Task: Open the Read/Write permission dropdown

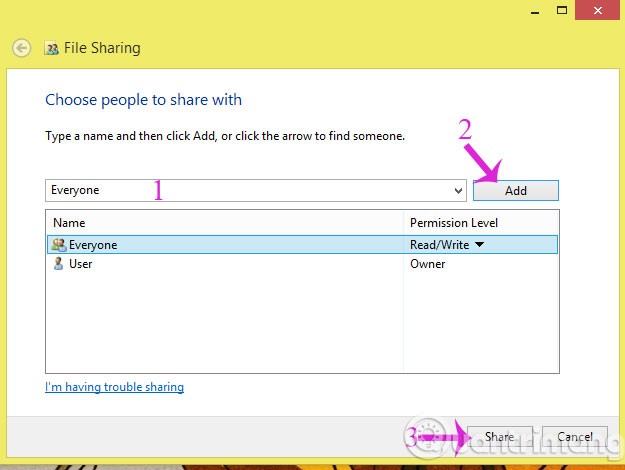Action: point(479,245)
